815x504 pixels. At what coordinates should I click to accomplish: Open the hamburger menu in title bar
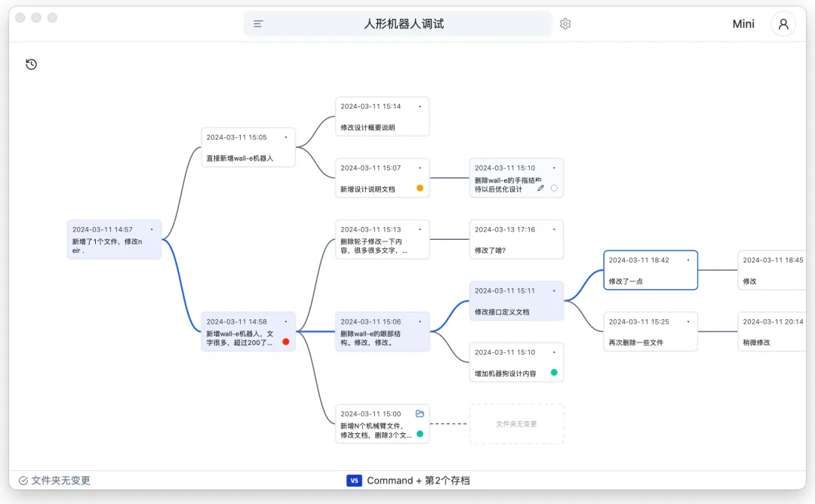[x=258, y=24]
